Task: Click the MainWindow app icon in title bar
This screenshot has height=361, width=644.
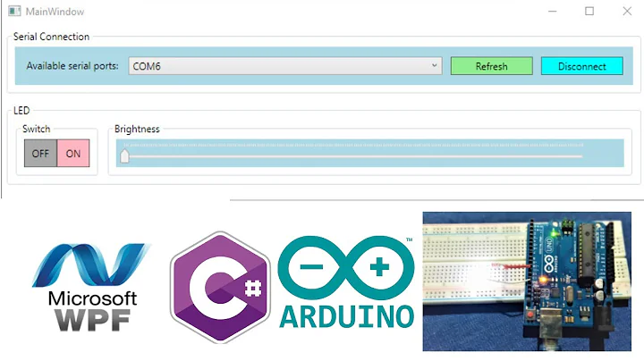Action: [14, 11]
